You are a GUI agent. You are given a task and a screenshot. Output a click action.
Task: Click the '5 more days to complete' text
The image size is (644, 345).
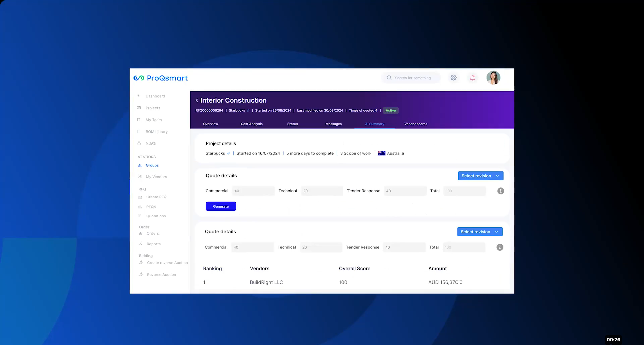tap(310, 153)
